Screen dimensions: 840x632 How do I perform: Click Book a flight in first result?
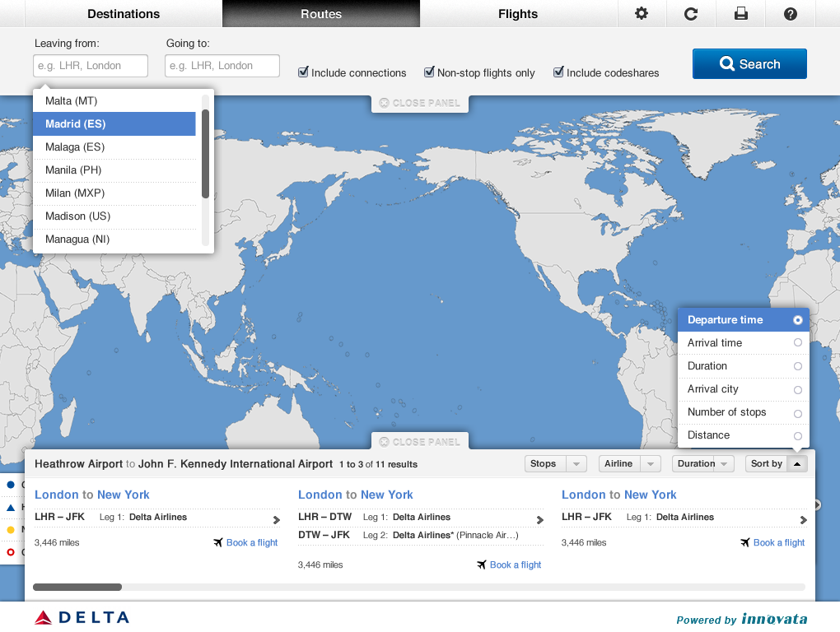pos(252,542)
